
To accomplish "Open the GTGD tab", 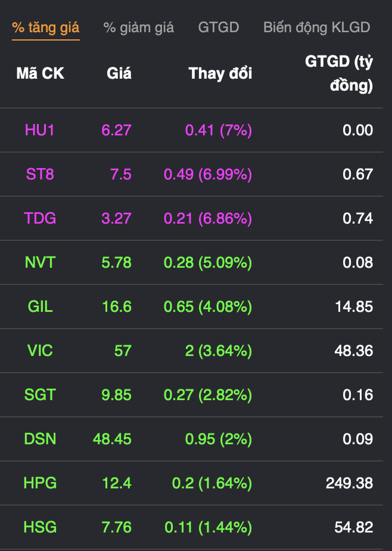I will (x=218, y=28).
